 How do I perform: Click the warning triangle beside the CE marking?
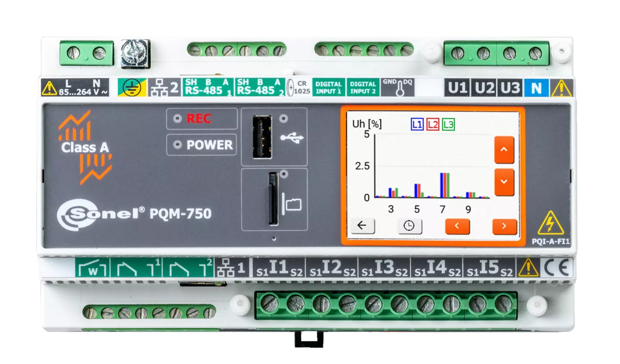pos(528,268)
